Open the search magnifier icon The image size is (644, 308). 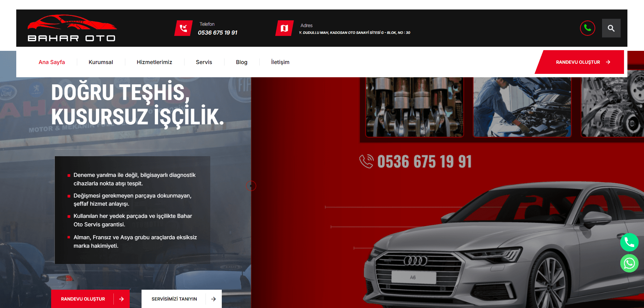pos(611,28)
